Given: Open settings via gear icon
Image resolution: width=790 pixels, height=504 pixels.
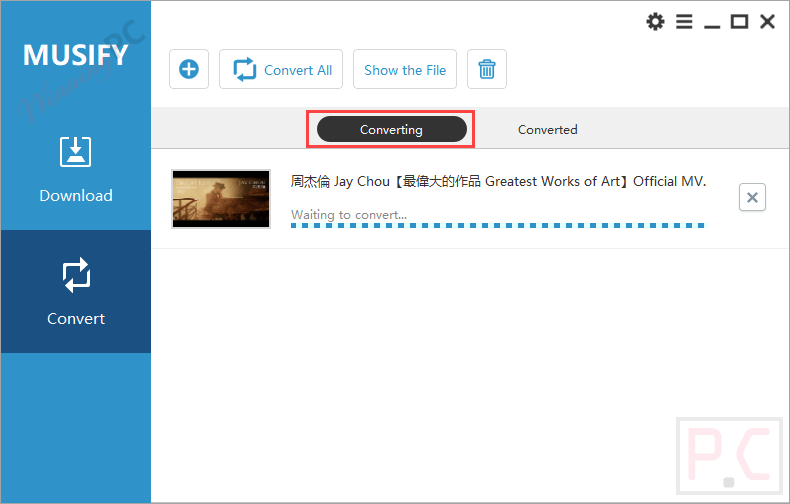Looking at the screenshot, I should [655, 22].
